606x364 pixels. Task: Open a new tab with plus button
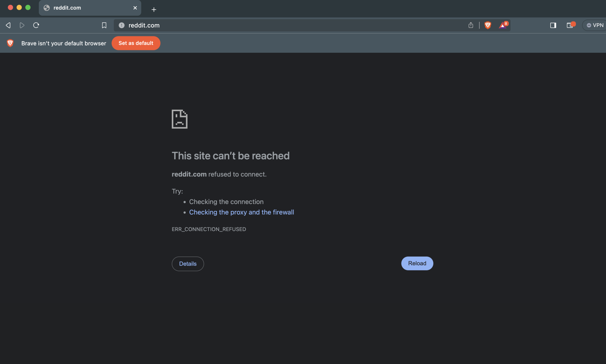pyautogui.click(x=154, y=10)
